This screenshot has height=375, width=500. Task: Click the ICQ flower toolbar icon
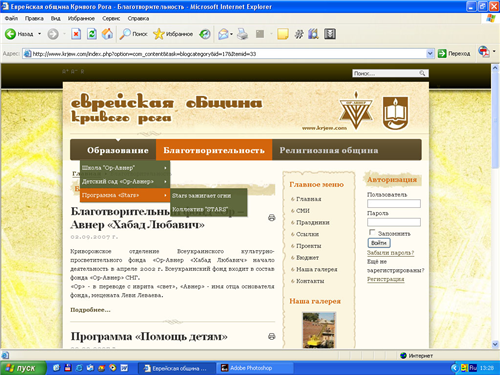[299, 34]
